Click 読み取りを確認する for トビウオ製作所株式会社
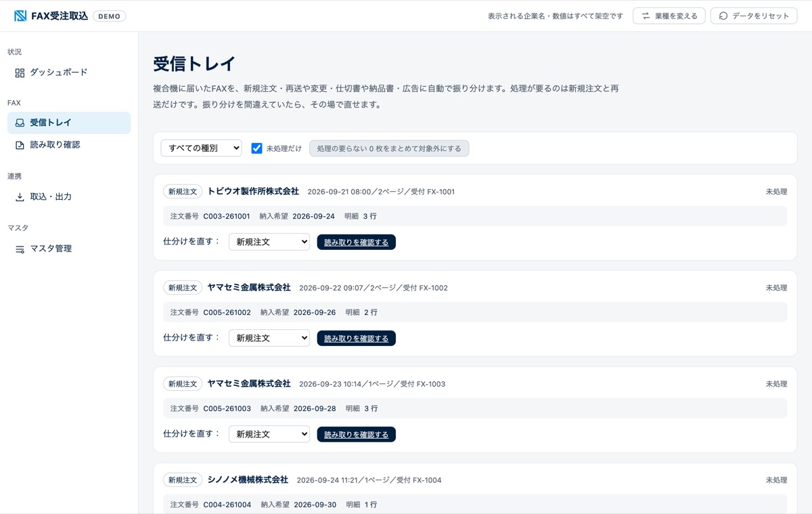The height and width of the screenshot is (514, 812). (x=356, y=242)
